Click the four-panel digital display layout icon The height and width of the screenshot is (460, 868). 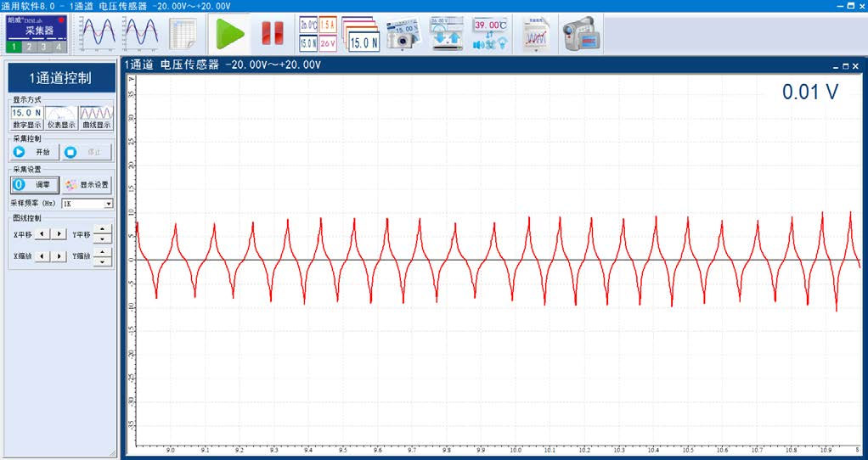click(x=318, y=33)
